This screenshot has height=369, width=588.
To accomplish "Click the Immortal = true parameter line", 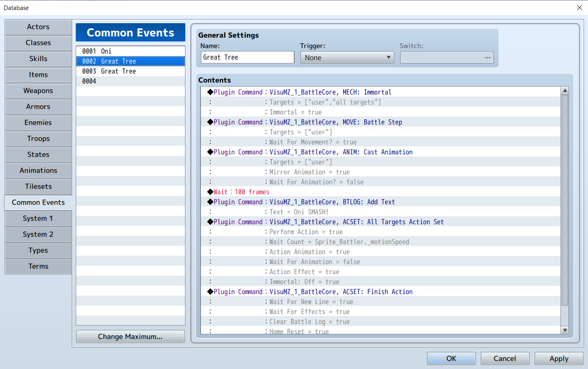I will [x=381, y=112].
